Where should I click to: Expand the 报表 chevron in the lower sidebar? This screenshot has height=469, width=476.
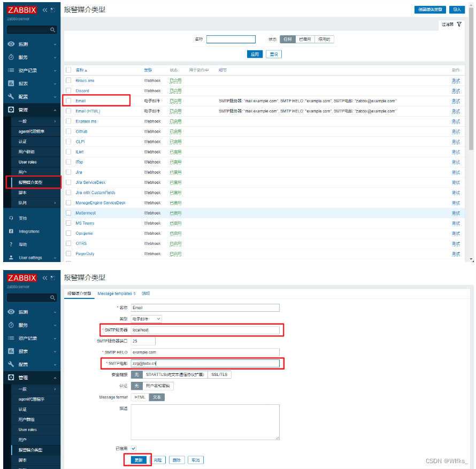(x=55, y=351)
